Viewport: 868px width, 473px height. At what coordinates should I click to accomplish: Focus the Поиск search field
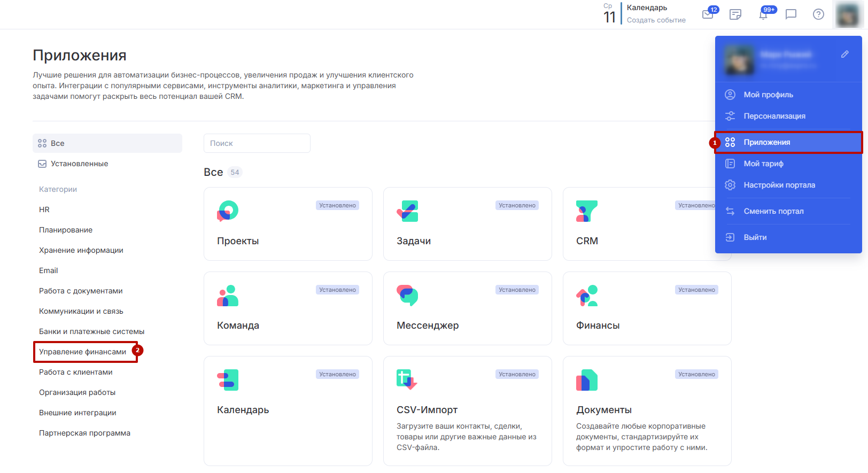[257, 143]
